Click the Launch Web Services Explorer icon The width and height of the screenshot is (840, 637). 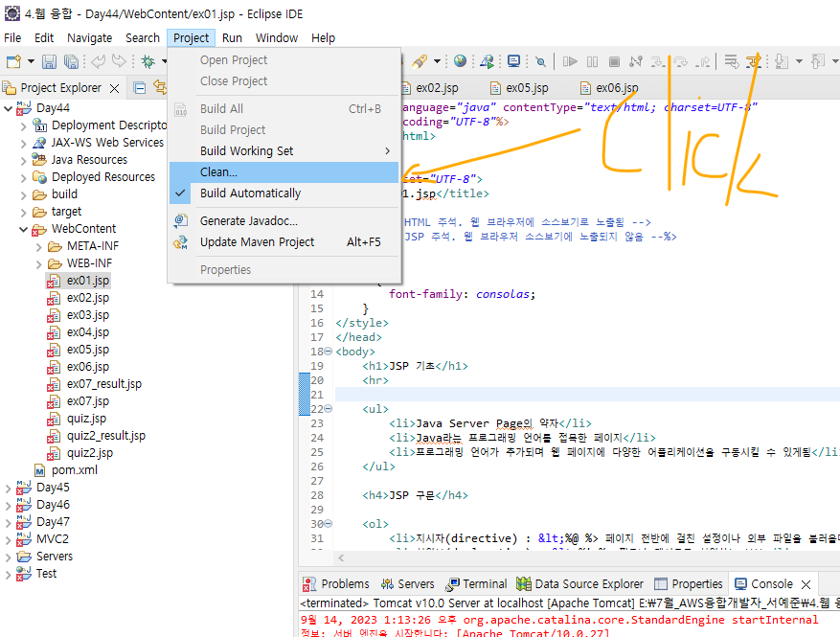487,61
